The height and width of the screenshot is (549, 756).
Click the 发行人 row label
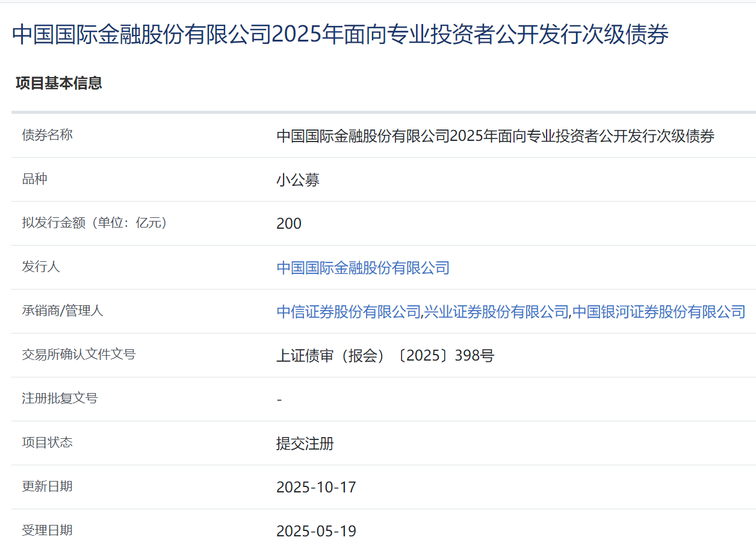[x=41, y=267]
